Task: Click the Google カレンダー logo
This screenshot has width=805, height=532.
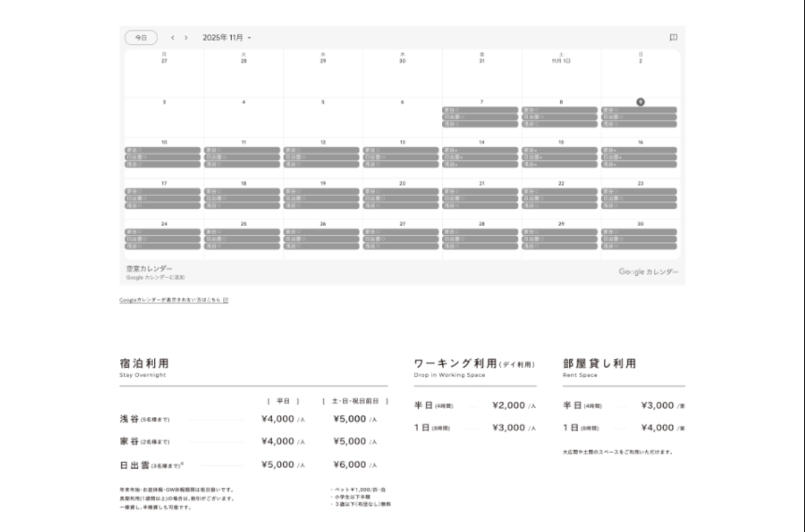Action: 648,272
